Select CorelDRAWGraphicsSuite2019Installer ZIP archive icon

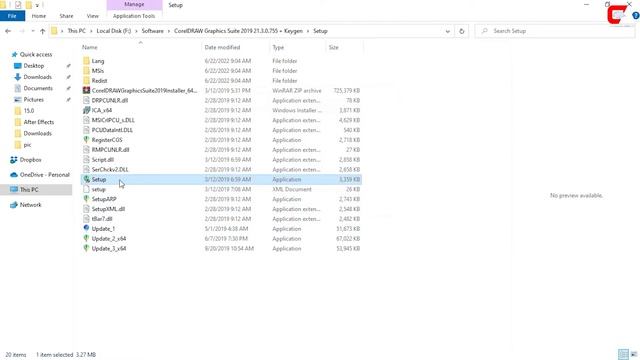86,90
